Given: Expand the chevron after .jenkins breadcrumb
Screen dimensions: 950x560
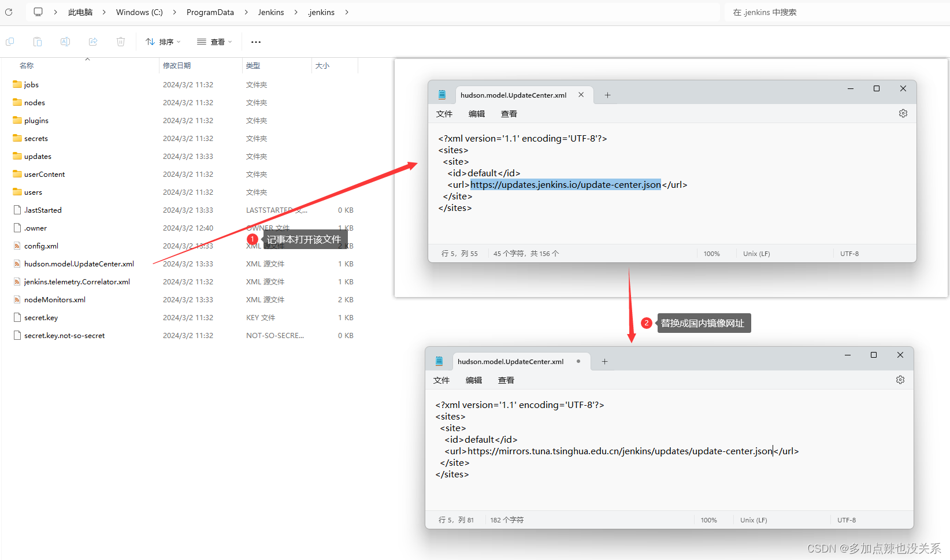Looking at the screenshot, I should click(347, 12).
